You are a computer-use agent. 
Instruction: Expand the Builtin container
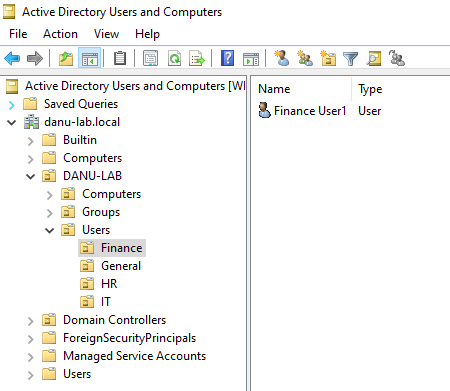(31, 141)
